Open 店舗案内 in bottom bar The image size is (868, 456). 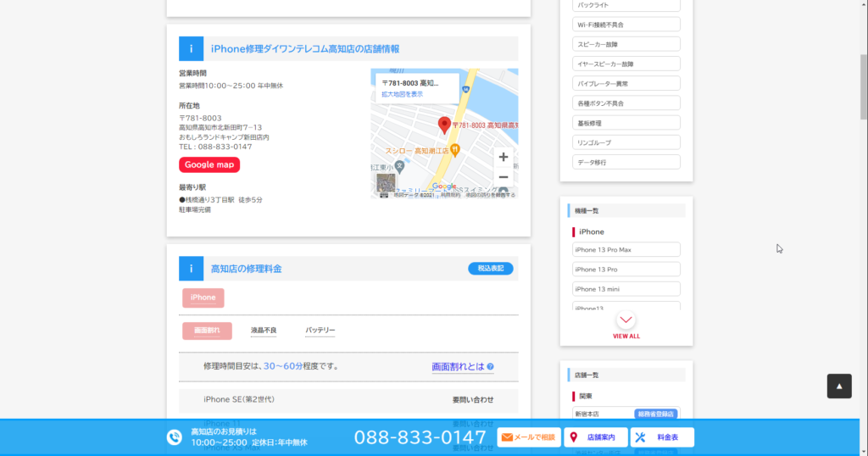tap(596, 437)
